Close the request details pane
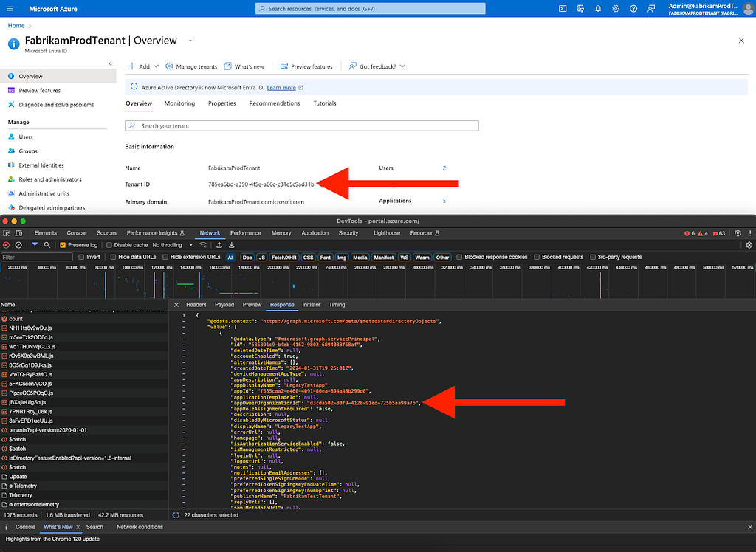756x552 pixels. (176, 305)
